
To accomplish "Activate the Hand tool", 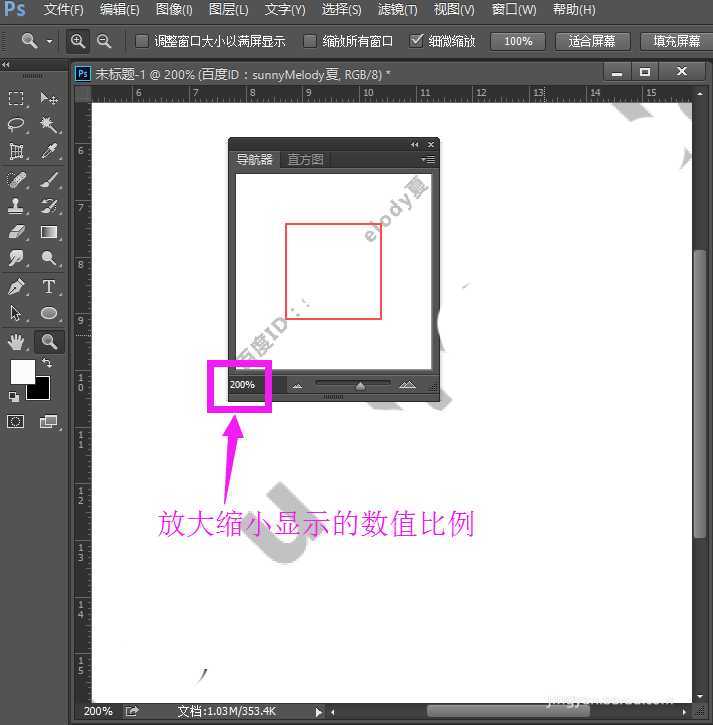I will tap(17, 342).
